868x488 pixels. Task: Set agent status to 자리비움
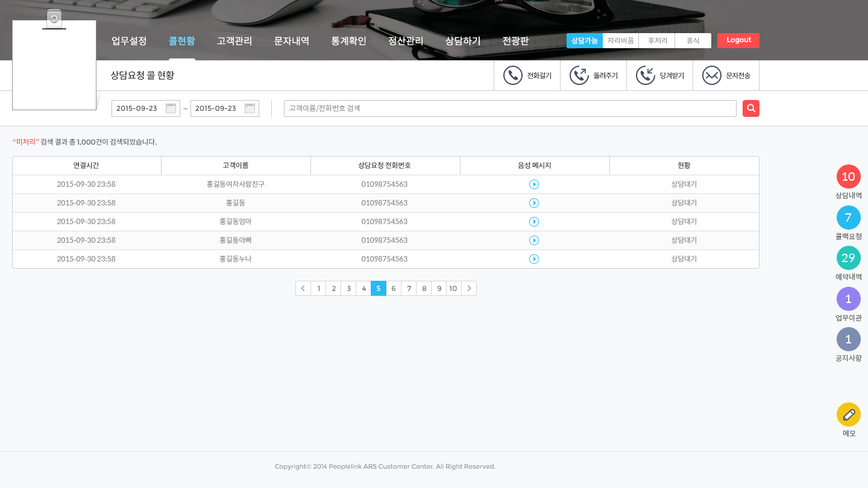coord(620,40)
